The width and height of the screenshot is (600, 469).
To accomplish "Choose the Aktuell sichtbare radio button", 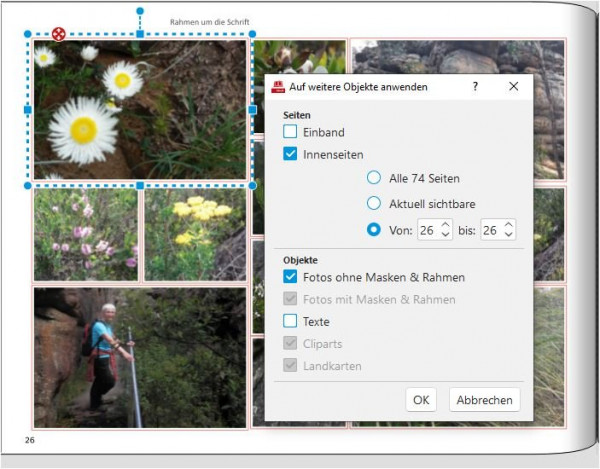I will point(374,203).
